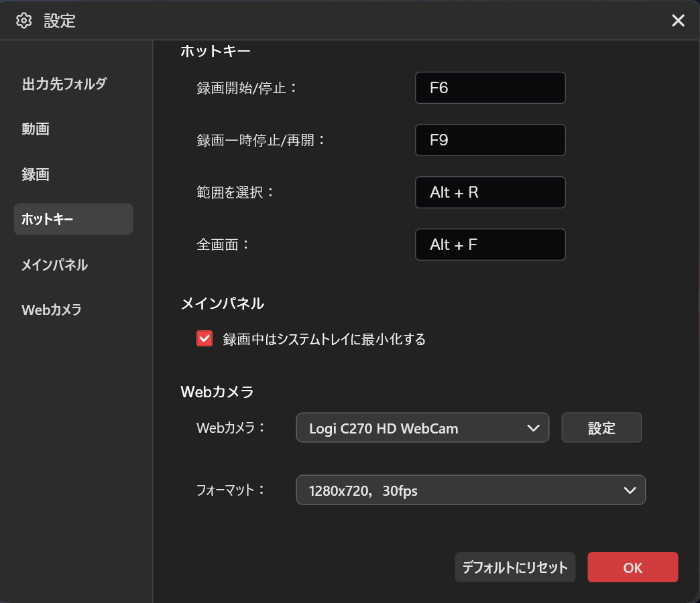Edit the 録画一時停止/再開 hotkey field F9
The width and height of the screenshot is (700, 603).
pyautogui.click(x=490, y=140)
